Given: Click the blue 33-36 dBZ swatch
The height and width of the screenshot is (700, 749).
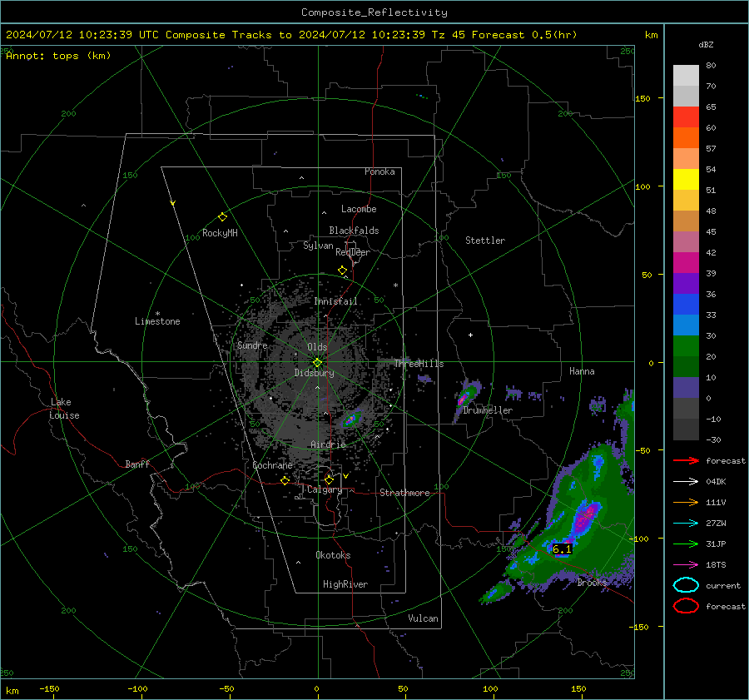Looking at the screenshot, I should click(686, 305).
